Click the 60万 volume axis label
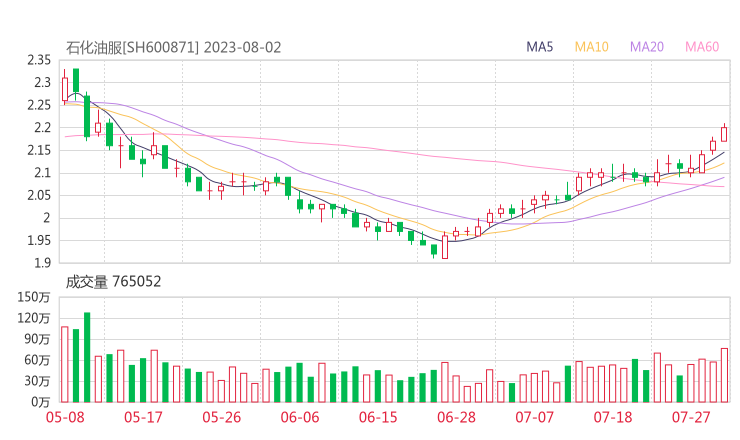The height and width of the screenshot is (440, 740). [37, 360]
